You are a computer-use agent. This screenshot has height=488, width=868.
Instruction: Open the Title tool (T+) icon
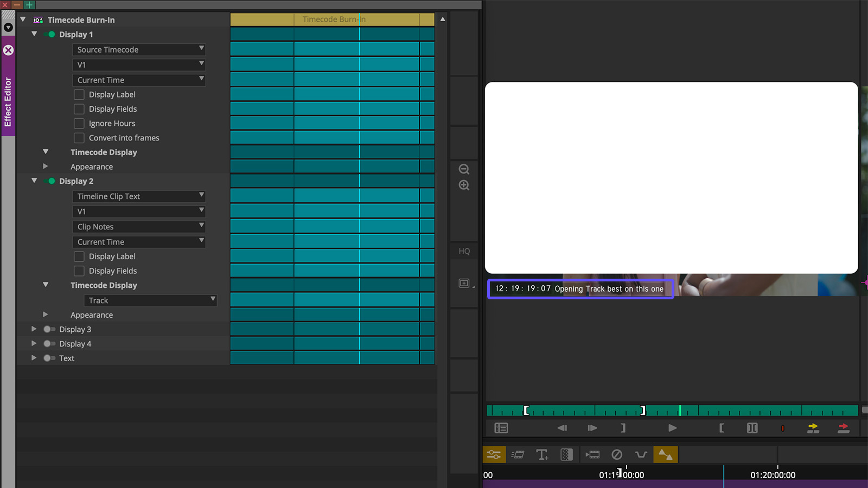point(541,454)
